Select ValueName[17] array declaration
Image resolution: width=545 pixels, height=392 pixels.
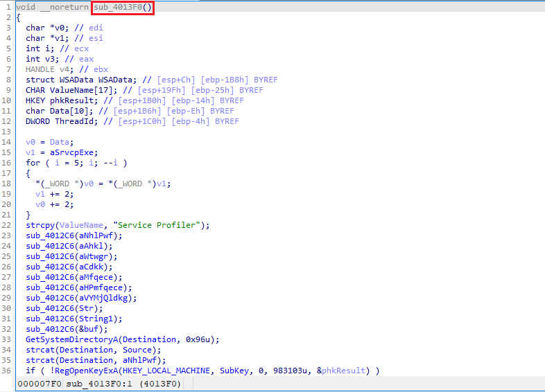84,90
